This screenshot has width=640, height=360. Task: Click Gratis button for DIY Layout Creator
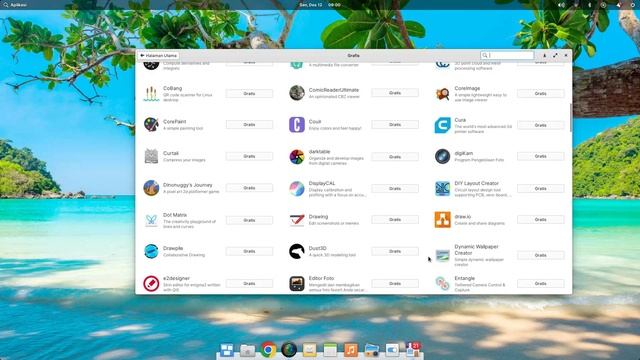click(540, 189)
